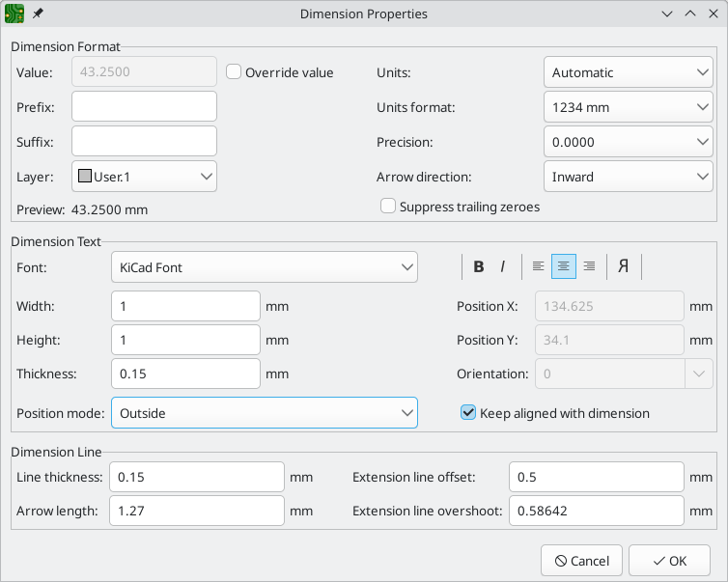
Task: Close the Dimension Properties dialog
Action: [714, 14]
